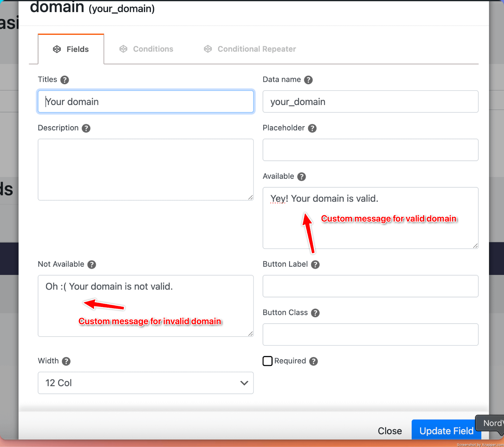Click the help icon beside Data name
504x447 pixels.
pos(308,80)
